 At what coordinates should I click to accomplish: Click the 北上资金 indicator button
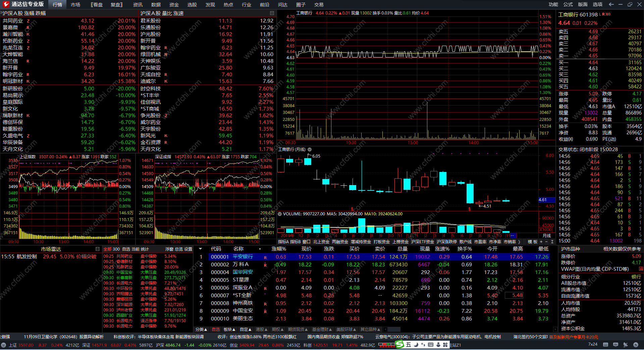pyautogui.click(x=321, y=242)
